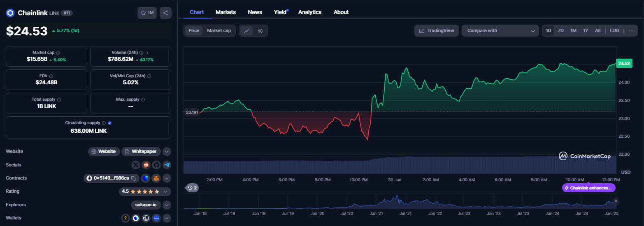Open Volume (24h) info icon
Image resolution: width=644 pixels, height=226 pixels.
141,53
